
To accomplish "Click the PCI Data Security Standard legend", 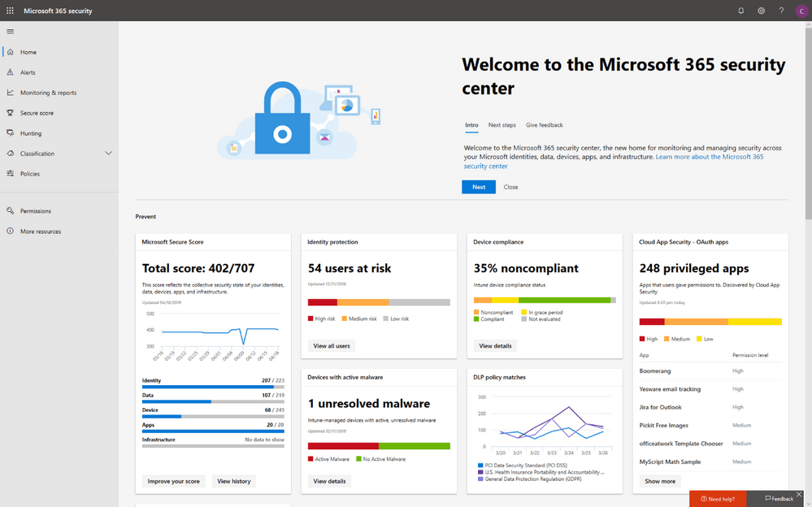I will click(523, 465).
